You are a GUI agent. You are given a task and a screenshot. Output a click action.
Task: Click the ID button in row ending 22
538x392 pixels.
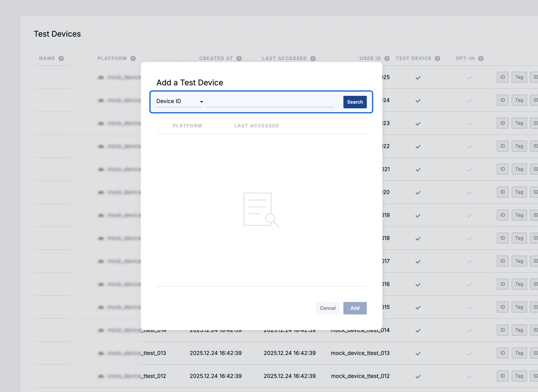click(x=503, y=146)
